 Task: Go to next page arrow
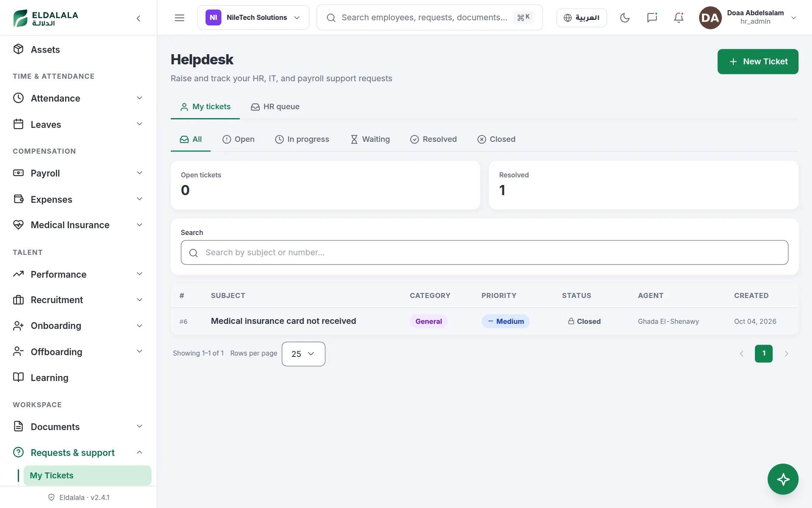pyautogui.click(x=786, y=353)
